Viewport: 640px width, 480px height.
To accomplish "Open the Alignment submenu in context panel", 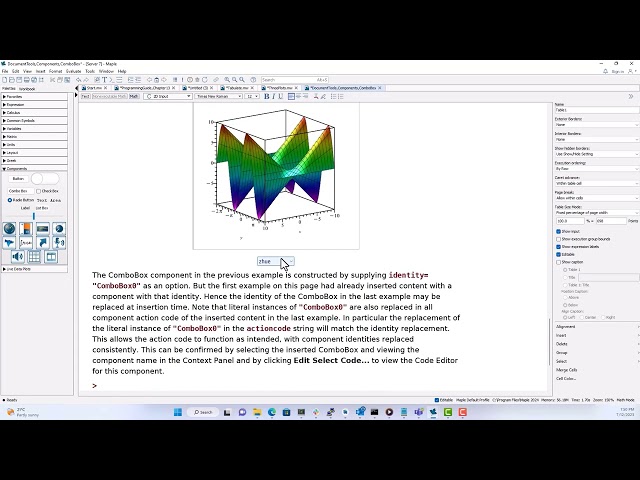I will pos(596,327).
